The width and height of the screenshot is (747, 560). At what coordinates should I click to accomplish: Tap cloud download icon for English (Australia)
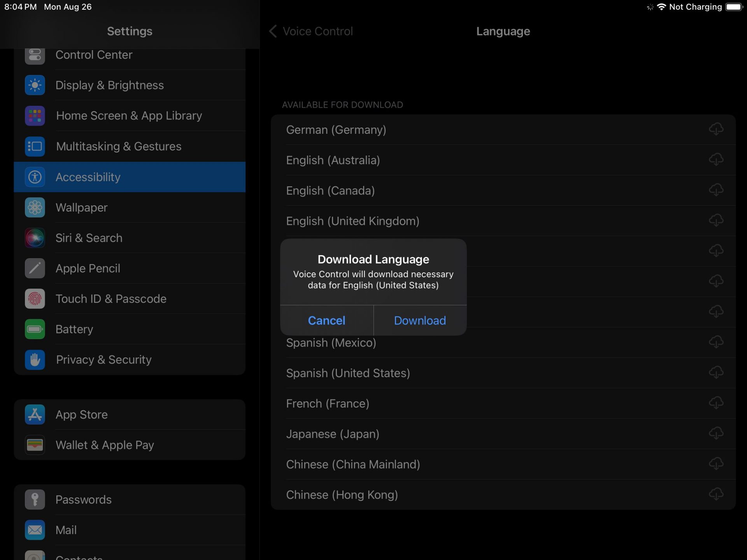coord(715,159)
